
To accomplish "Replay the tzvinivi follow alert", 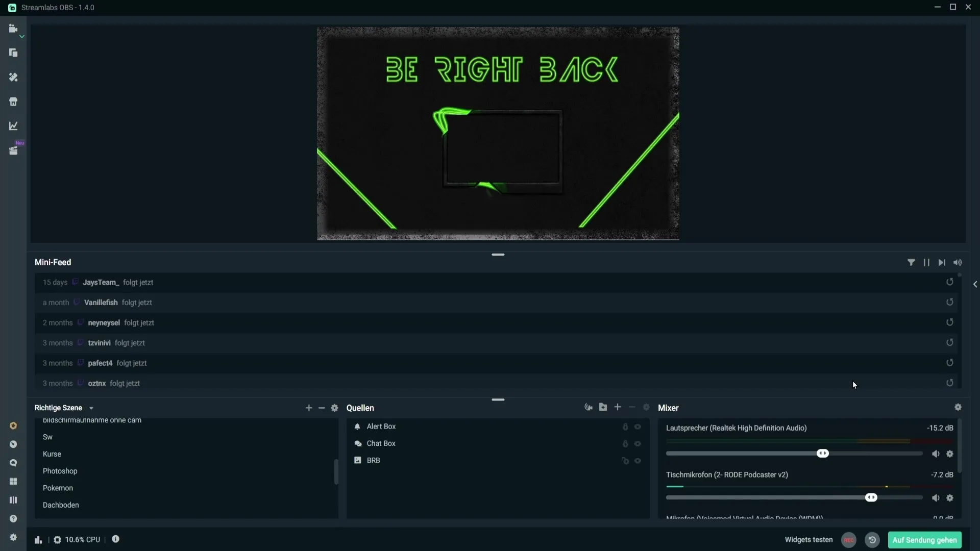I will 950,343.
